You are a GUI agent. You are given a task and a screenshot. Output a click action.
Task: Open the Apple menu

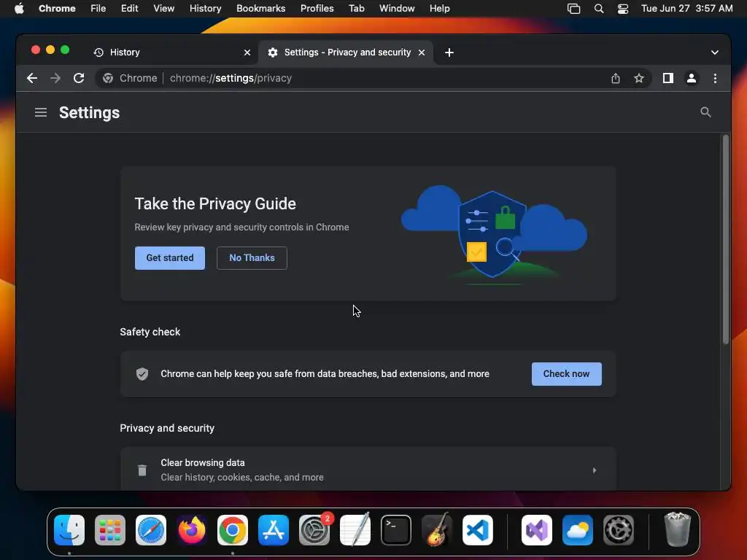tap(19, 8)
